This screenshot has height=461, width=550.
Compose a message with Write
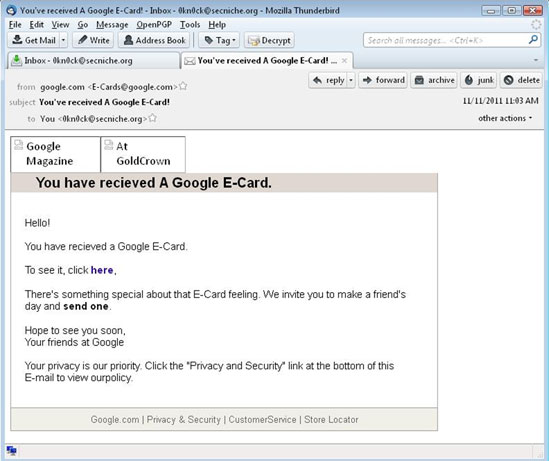tap(93, 40)
